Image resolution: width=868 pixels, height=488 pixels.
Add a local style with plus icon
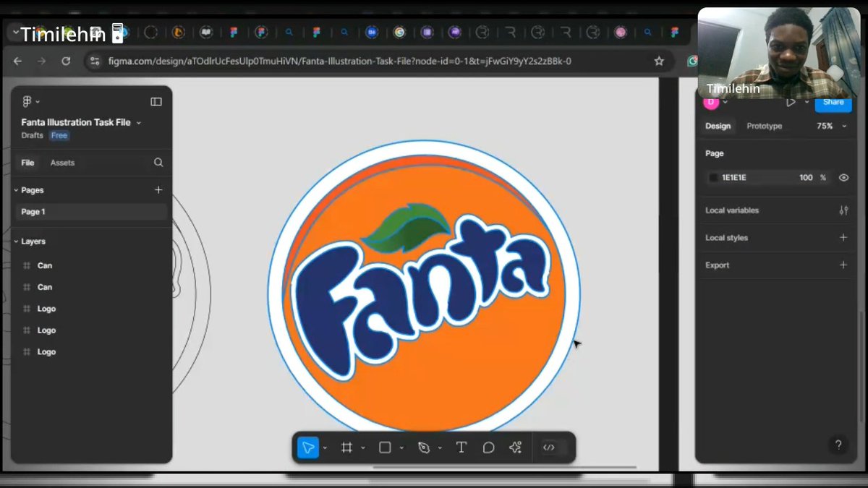coord(843,237)
